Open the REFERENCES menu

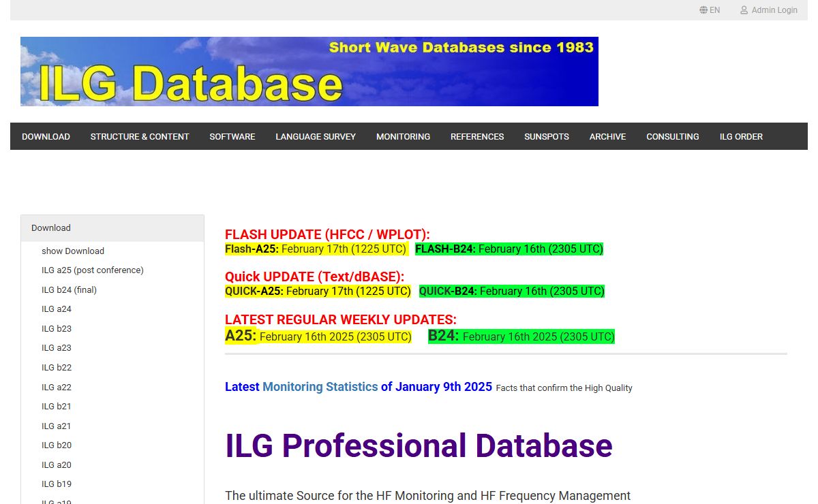point(477,137)
